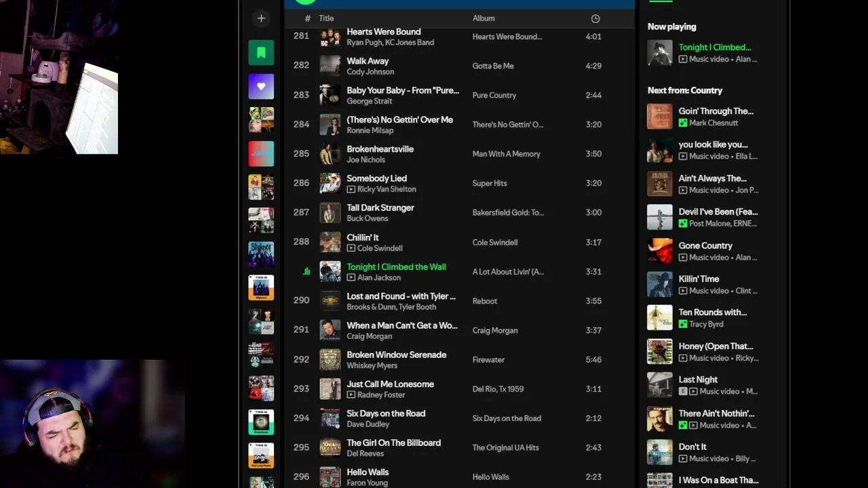868x488 pixels.
Task: Click music video icon under Gone Country
Action: pyautogui.click(x=683, y=257)
